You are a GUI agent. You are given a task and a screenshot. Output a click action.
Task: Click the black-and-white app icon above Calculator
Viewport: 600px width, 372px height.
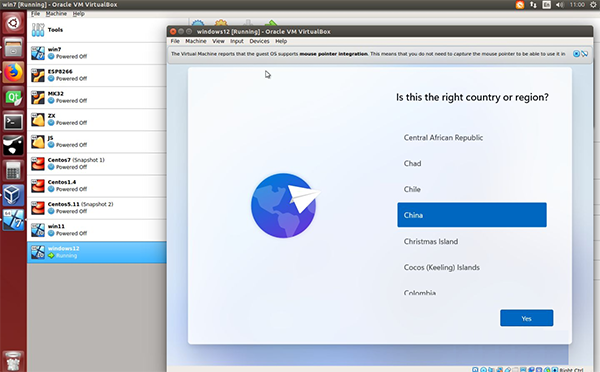tap(13, 146)
